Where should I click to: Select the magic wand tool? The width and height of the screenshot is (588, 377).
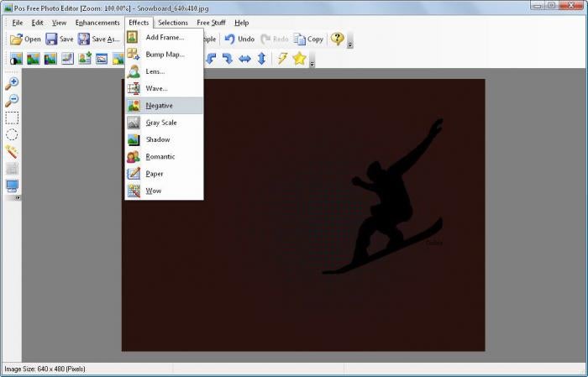pos(12,152)
